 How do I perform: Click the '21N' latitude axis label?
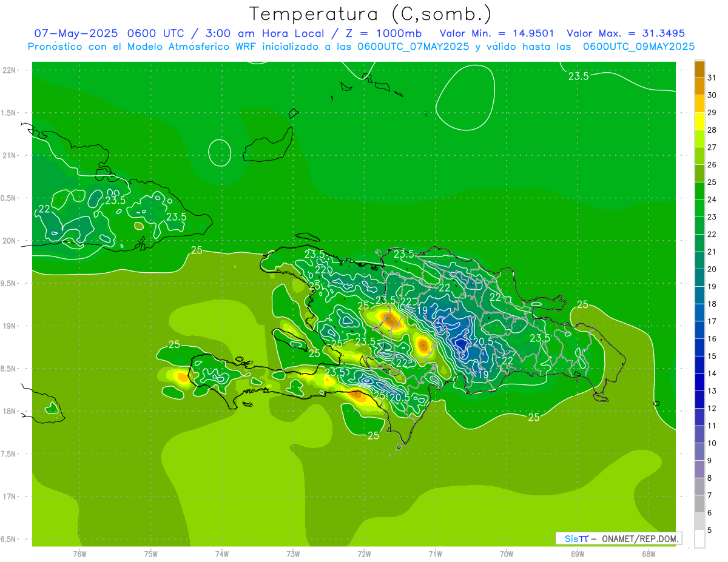tap(9, 156)
